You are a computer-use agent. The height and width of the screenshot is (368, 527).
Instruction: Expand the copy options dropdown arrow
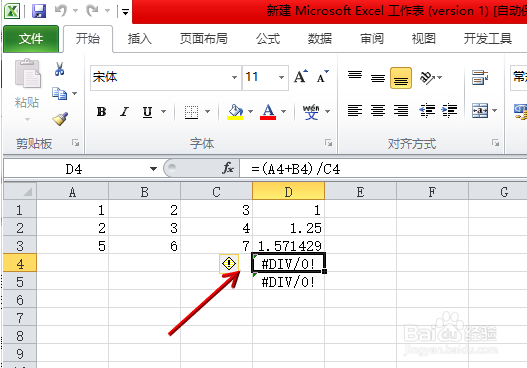tap(75, 93)
